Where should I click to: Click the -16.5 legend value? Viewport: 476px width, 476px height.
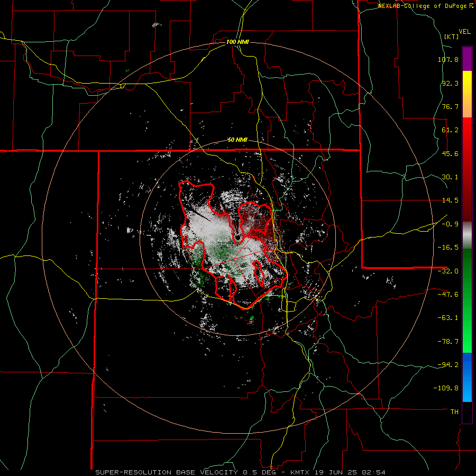point(448,248)
